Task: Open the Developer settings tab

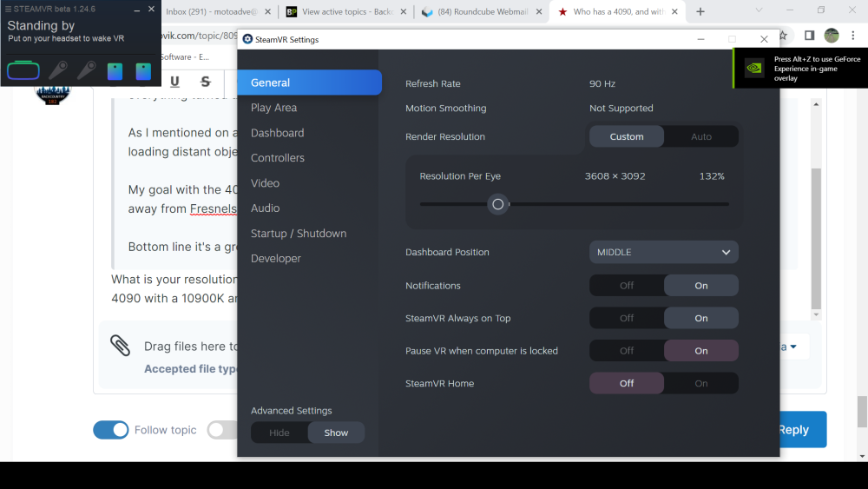Action: [276, 259]
